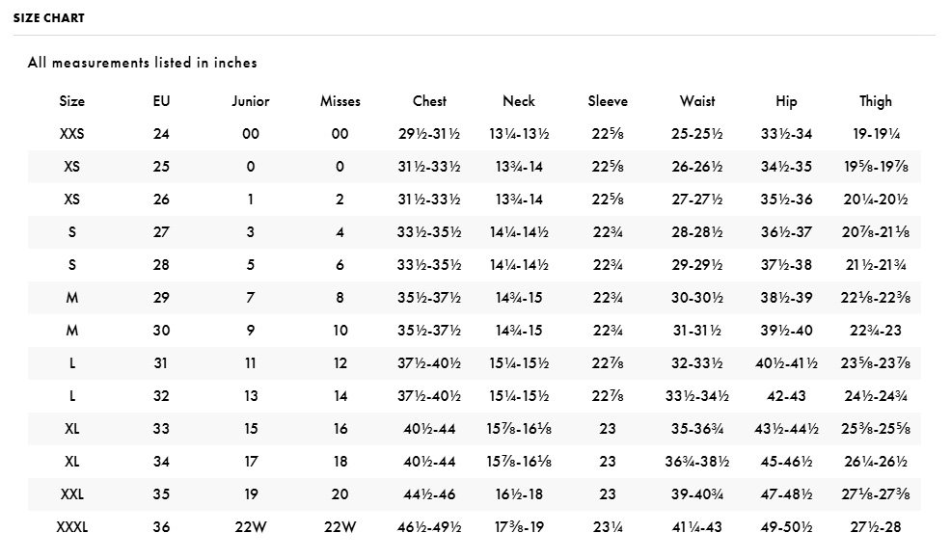Click 'All measurements listed in inches' text
This screenshot has width=951, height=560.
143,63
